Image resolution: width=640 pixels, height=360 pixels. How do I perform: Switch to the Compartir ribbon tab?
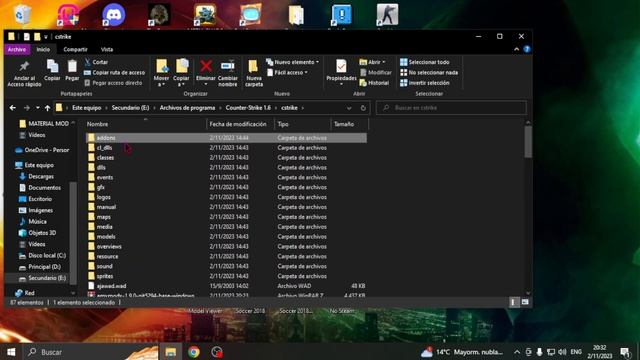click(x=75, y=49)
